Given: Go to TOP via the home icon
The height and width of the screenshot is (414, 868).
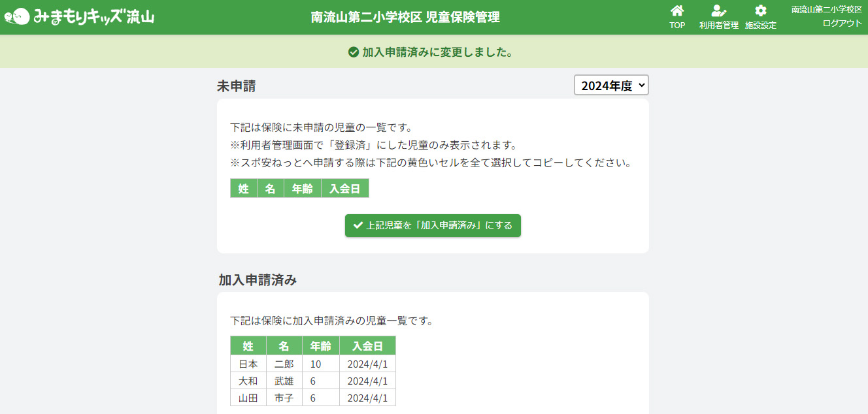Looking at the screenshot, I should (x=677, y=10).
